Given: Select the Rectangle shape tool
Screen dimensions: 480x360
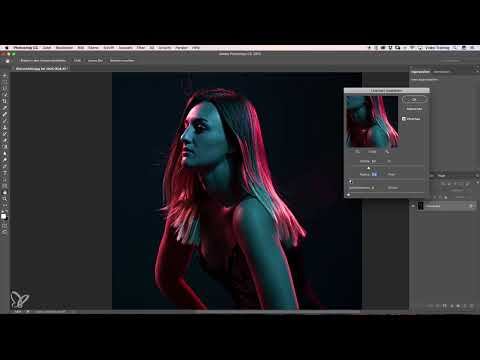Looking at the screenshot, I should [5, 185].
